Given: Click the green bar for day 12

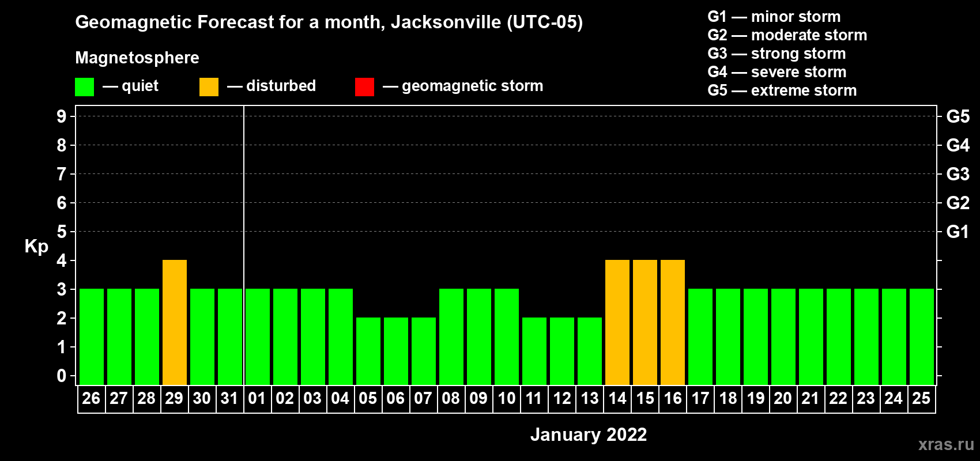Looking at the screenshot, I should tap(562, 351).
